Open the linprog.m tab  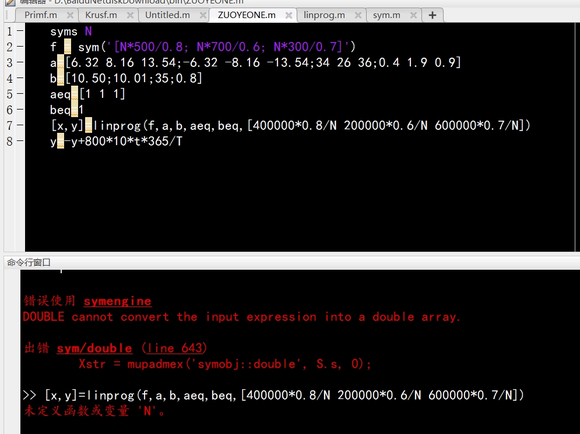click(324, 15)
